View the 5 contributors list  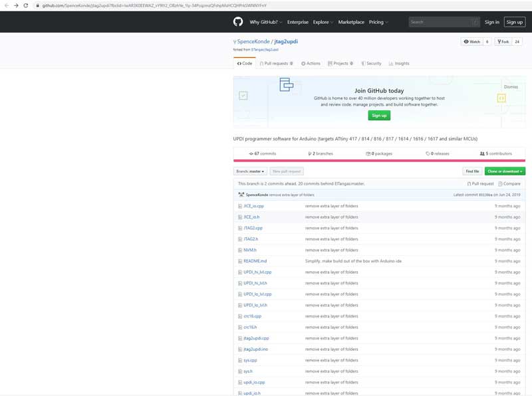495,153
